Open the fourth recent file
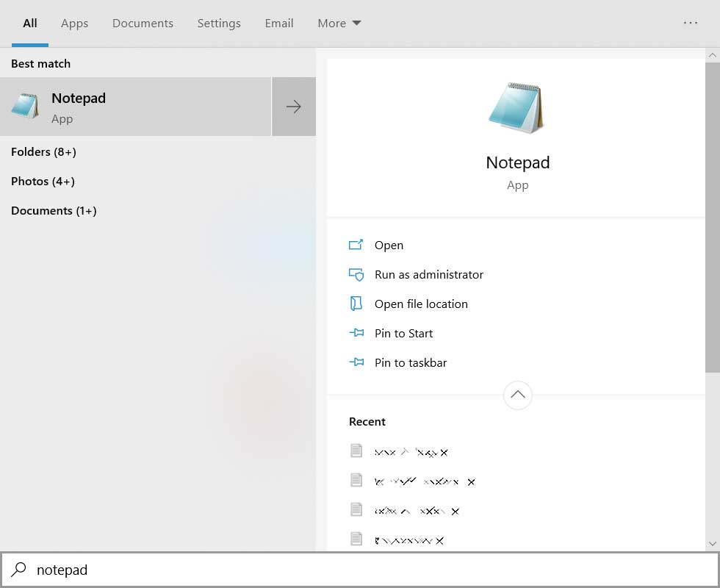720x588 pixels. 409,541
